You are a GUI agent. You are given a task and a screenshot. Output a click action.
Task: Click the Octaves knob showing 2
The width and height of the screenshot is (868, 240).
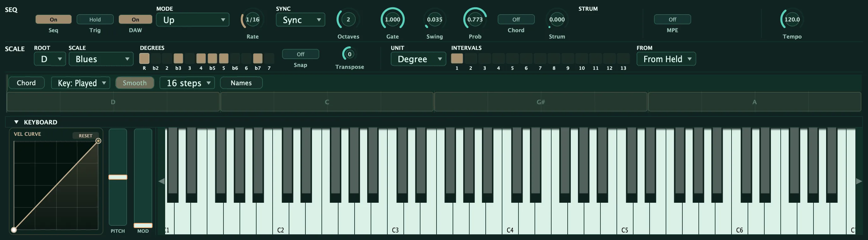click(x=348, y=19)
